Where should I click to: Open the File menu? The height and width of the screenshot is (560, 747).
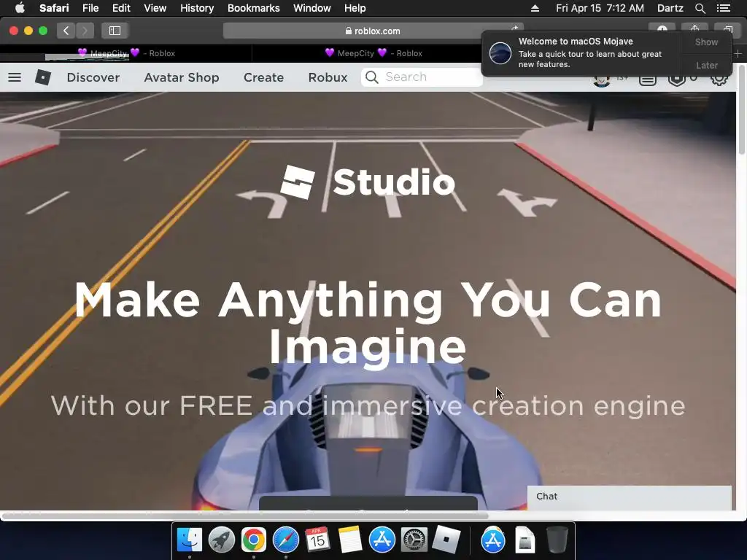coord(90,8)
